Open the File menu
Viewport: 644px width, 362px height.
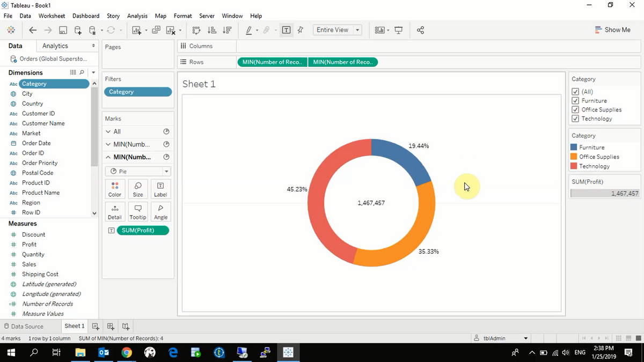[x=8, y=16]
